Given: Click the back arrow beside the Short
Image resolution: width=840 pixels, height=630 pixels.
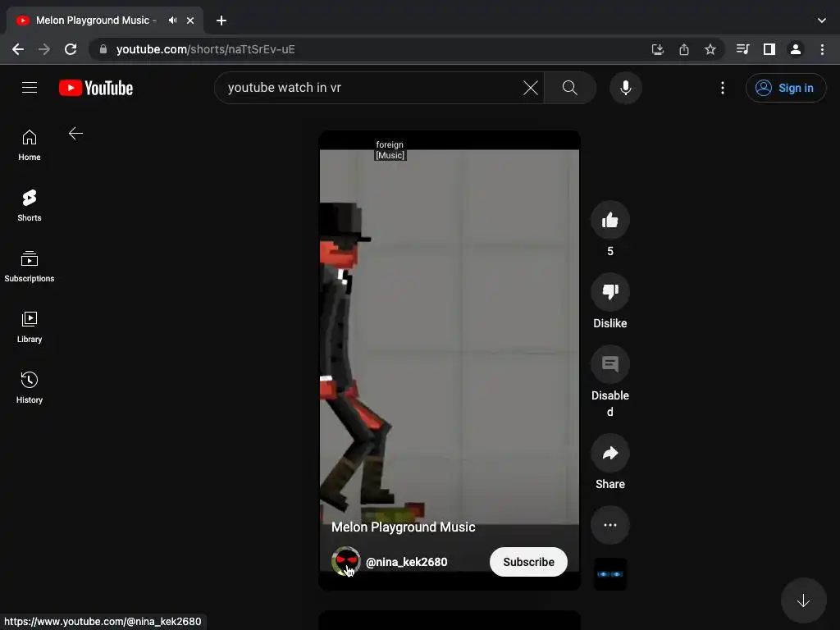Looking at the screenshot, I should (76, 134).
